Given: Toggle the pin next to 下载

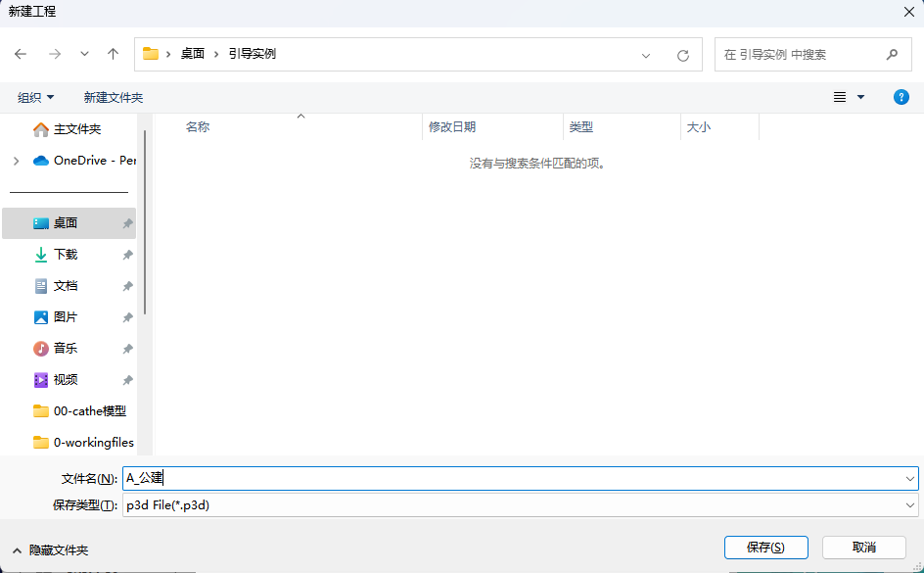Looking at the screenshot, I should coord(127,255).
